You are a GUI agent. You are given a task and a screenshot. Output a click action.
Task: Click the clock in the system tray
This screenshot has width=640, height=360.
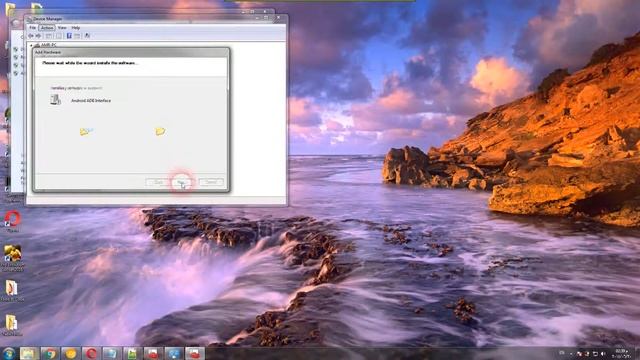point(621,353)
